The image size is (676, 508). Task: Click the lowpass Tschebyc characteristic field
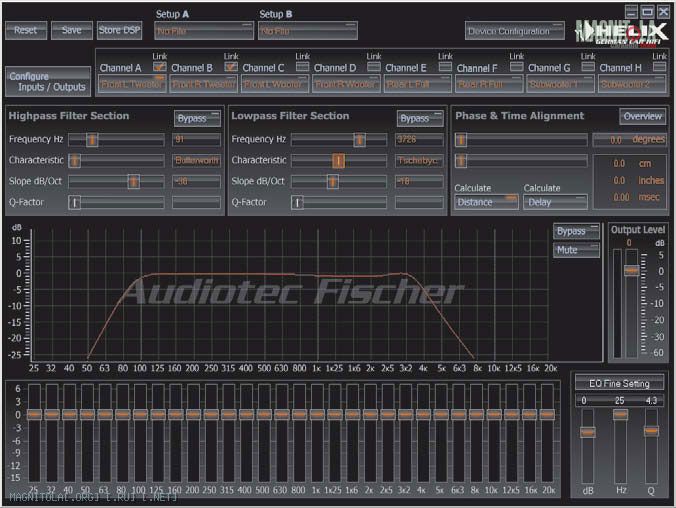[419, 160]
